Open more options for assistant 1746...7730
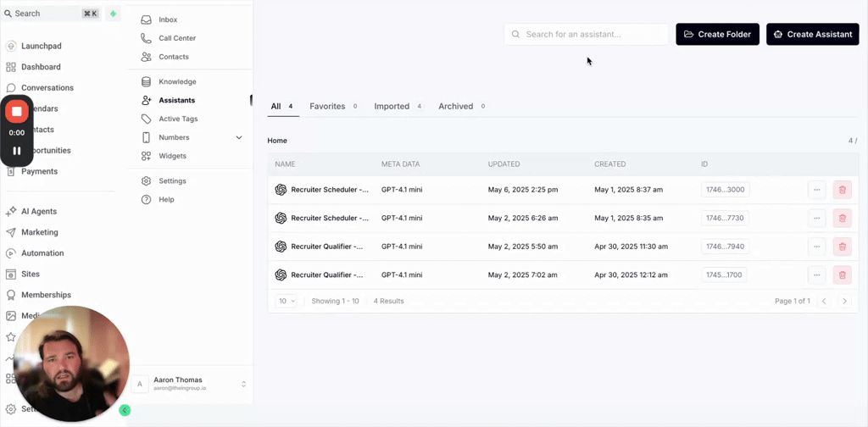Viewport: 868px width, 427px height. [x=816, y=218]
